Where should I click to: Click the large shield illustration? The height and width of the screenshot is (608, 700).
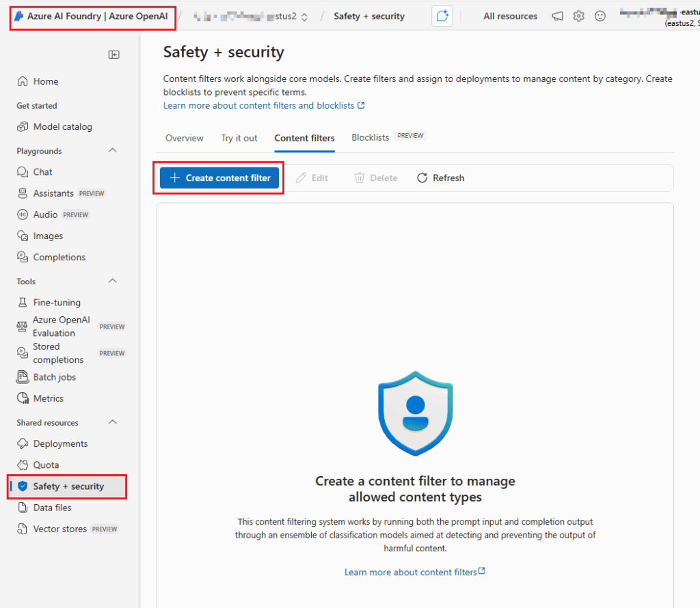[x=416, y=413]
